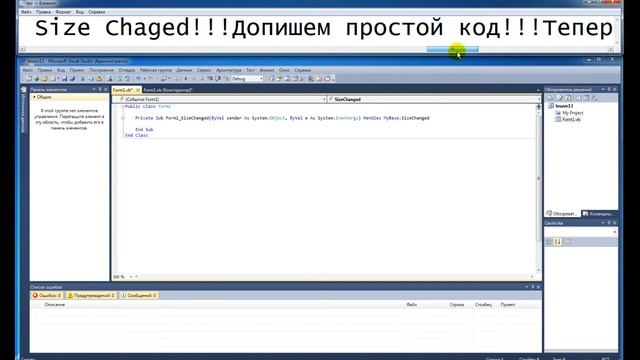
Task: Collapse the Form1_SizeChanged Sub region
Action: (122, 118)
